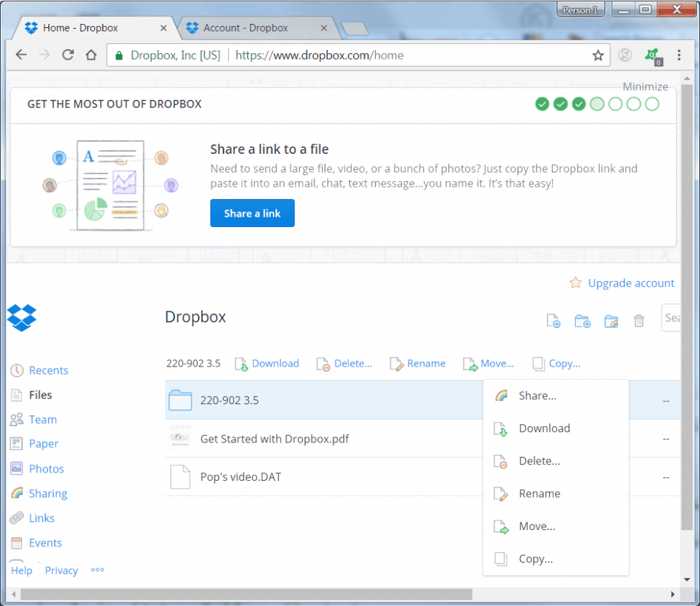Image resolution: width=700 pixels, height=606 pixels.
Task: Click the Photos sidebar icon
Action: pos(16,469)
